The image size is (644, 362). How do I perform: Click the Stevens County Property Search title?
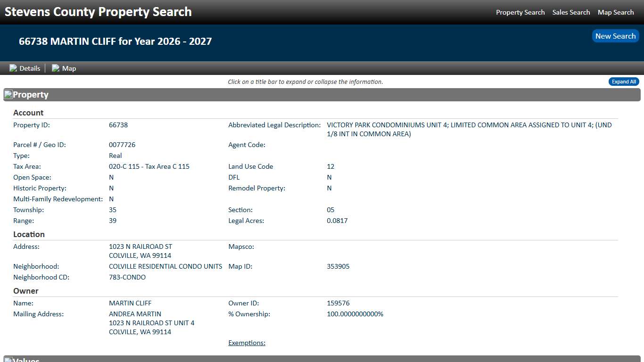point(98,12)
